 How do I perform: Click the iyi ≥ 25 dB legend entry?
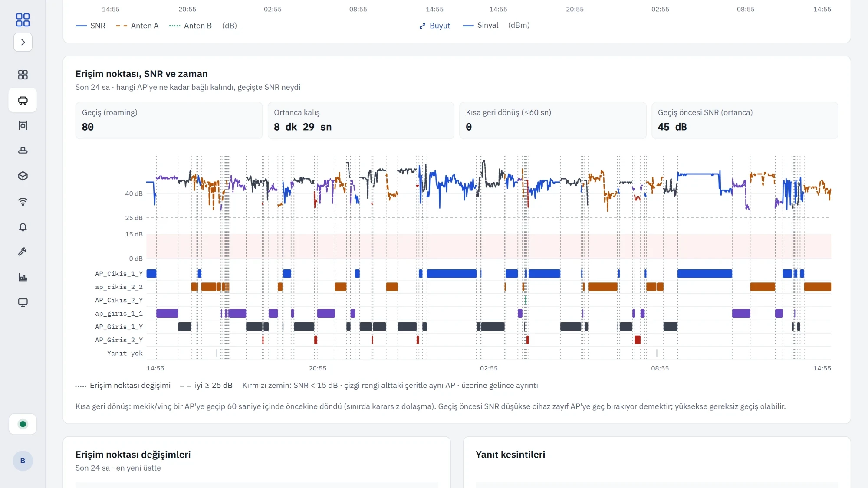pos(206,385)
